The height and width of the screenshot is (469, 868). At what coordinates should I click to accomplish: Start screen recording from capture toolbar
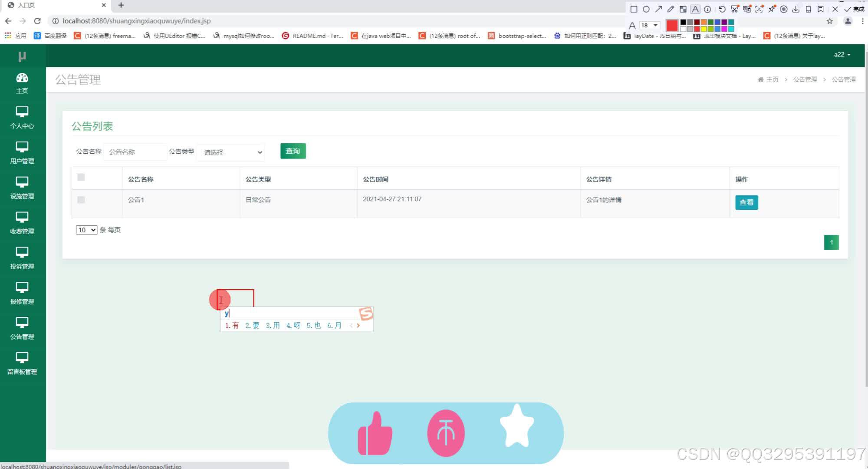(x=784, y=9)
